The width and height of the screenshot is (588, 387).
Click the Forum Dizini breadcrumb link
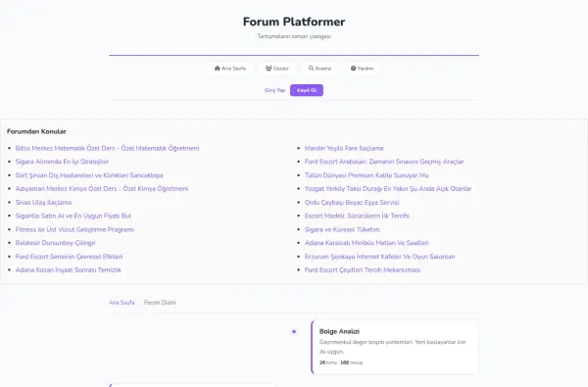click(160, 302)
